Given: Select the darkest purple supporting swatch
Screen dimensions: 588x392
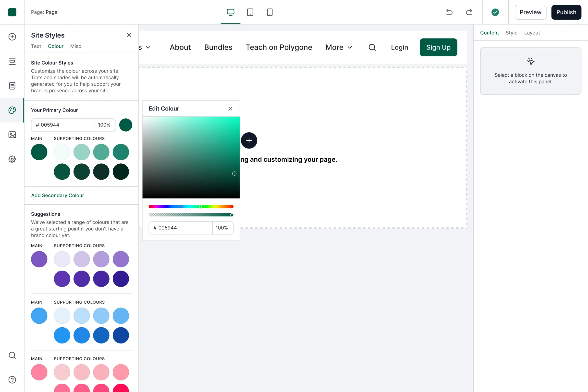Looking at the screenshot, I should (121, 279).
